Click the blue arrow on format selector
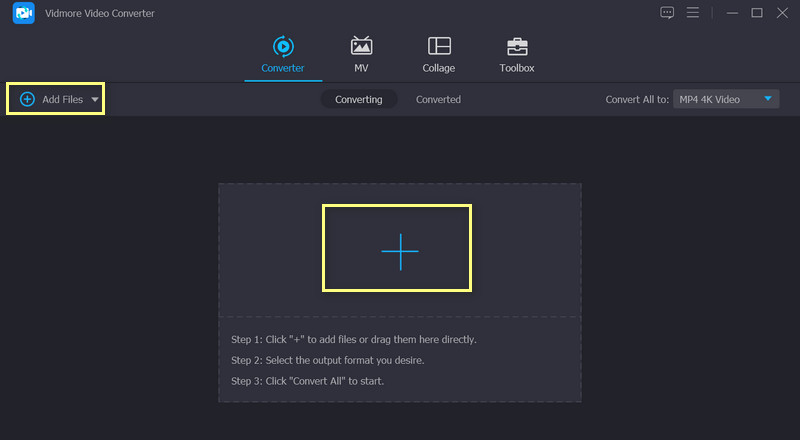This screenshot has width=800, height=440. click(768, 99)
